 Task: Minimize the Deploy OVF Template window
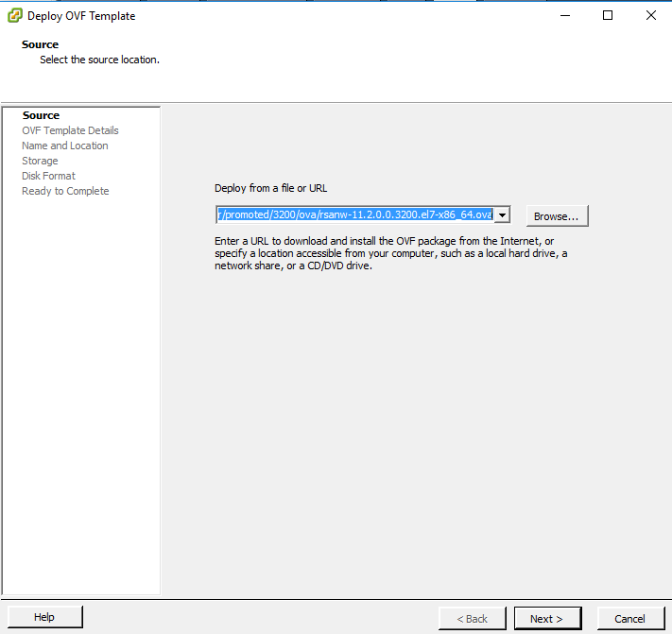pos(565,15)
